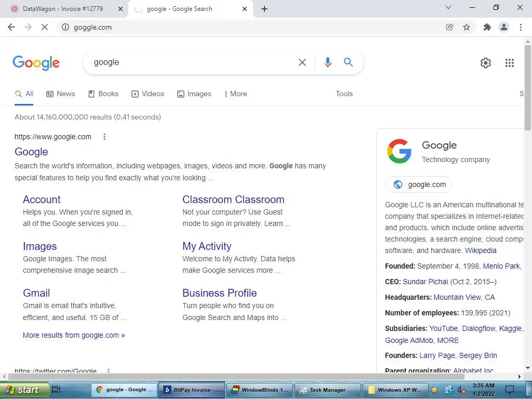The image size is (532, 399).
Task: Open the notification center icon
Action: [x=509, y=390]
